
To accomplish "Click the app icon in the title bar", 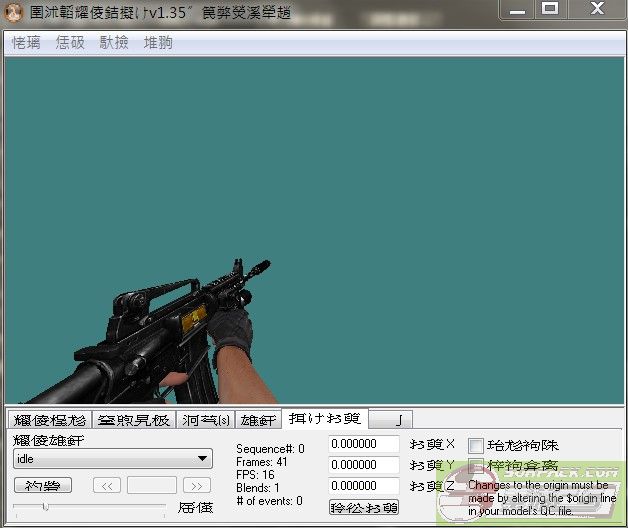I will click(14, 11).
